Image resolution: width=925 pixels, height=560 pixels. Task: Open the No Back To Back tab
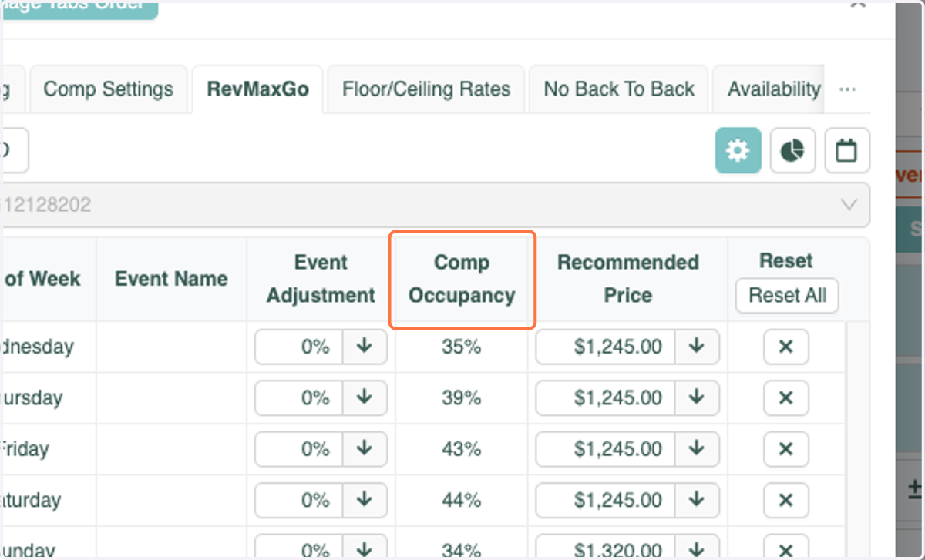(x=619, y=89)
